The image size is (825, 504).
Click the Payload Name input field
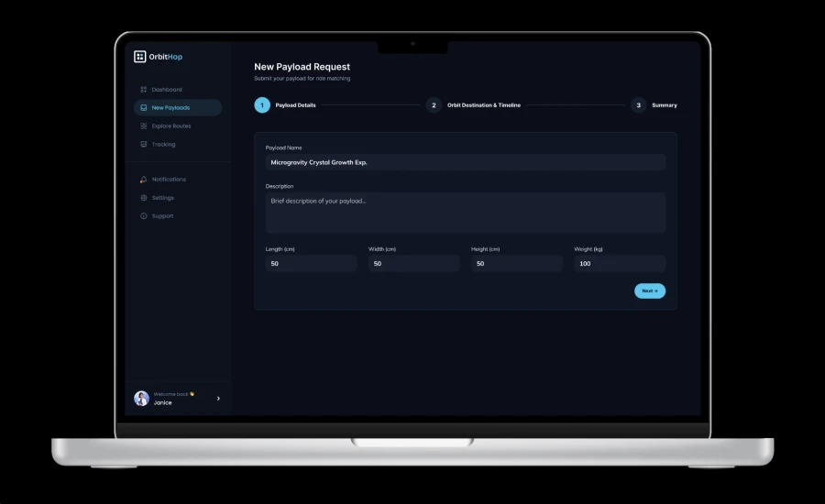pos(465,162)
